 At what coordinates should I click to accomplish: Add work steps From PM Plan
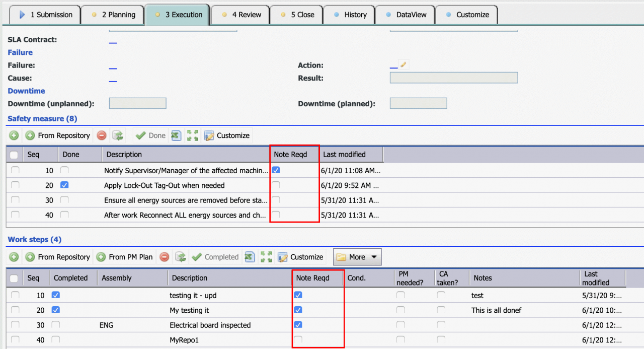coord(125,257)
